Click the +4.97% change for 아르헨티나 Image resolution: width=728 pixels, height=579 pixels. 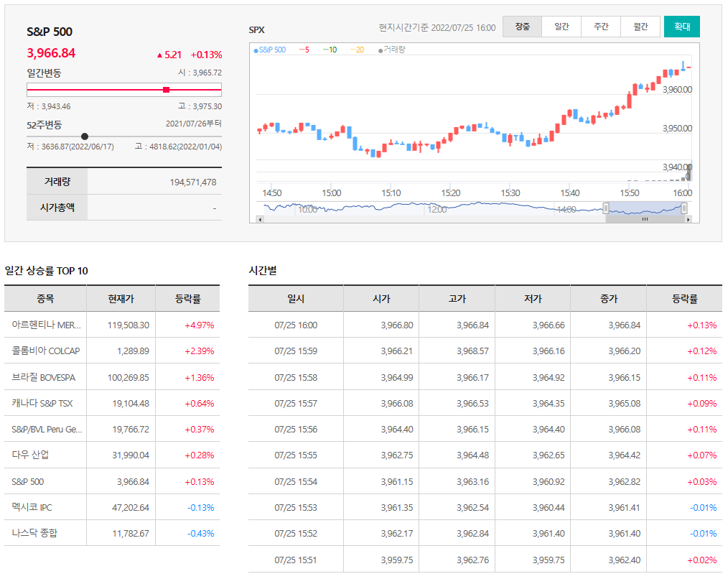tap(199, 325)
